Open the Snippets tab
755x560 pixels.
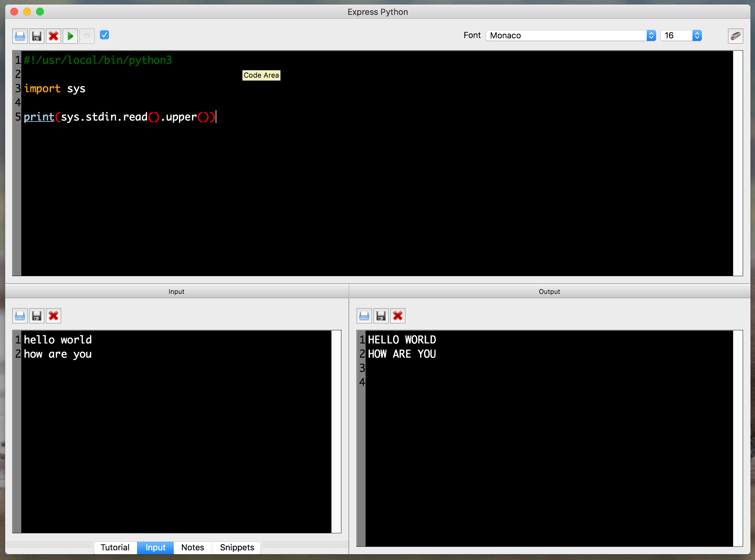pyautogui.click(x=237, y=547)
